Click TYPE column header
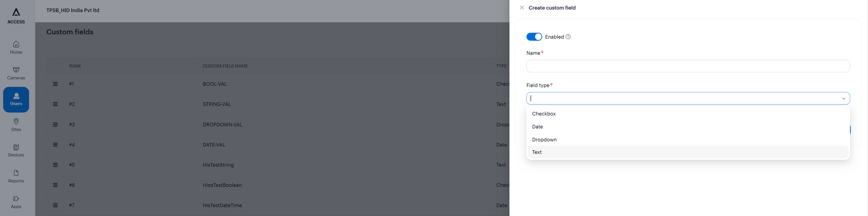This screenshot has width=868, height=216. click(501, 66)
